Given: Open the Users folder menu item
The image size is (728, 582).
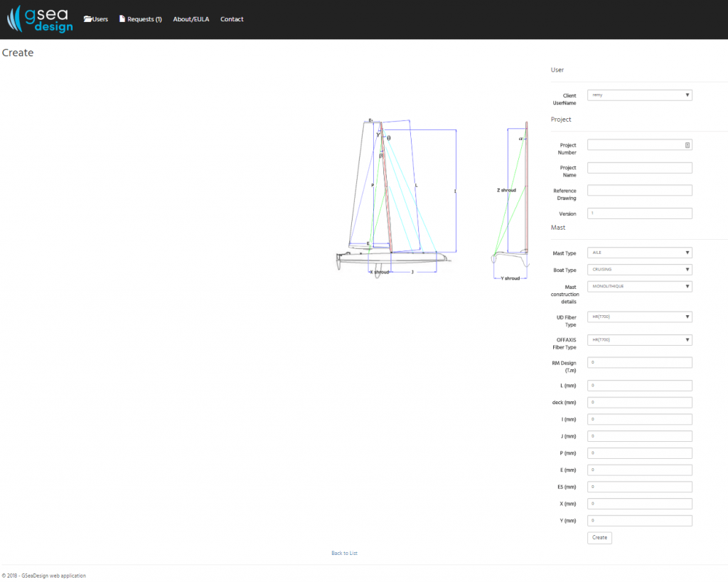Looking at the screenshot, I should (x=96, y=19).
